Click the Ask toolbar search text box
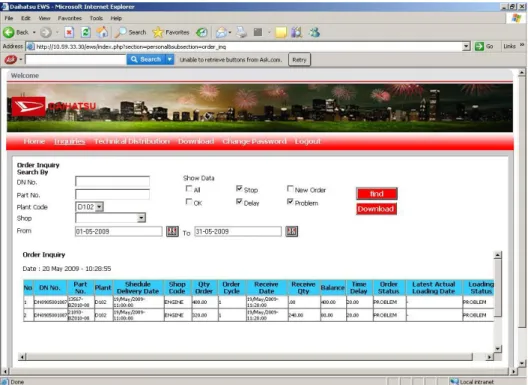The image size is (528, 385). coord(76,60)
